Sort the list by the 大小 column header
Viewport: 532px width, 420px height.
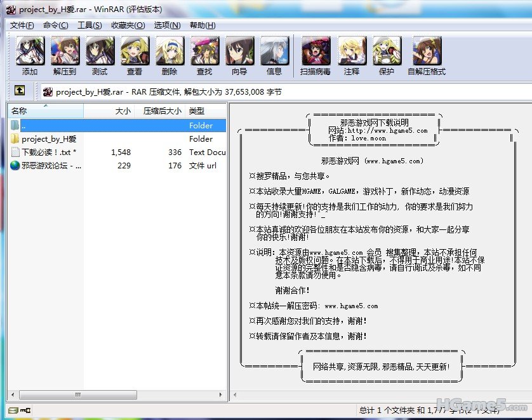(109, 111)
